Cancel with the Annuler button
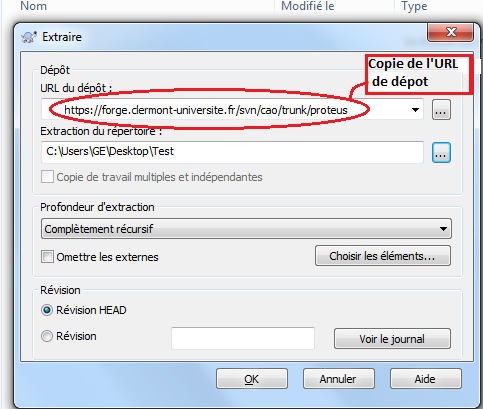Screen dimensions: 483x409 tap(339, 379)
